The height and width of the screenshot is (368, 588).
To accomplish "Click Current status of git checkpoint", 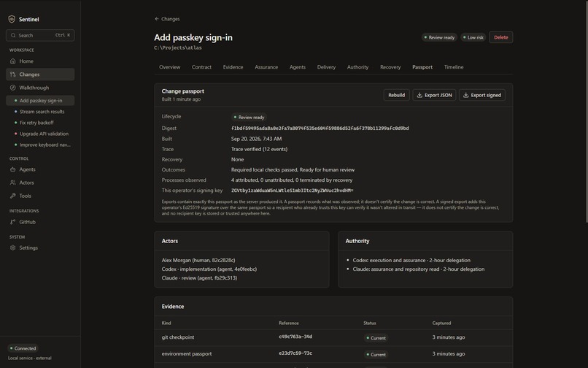I will click(376, 338).
